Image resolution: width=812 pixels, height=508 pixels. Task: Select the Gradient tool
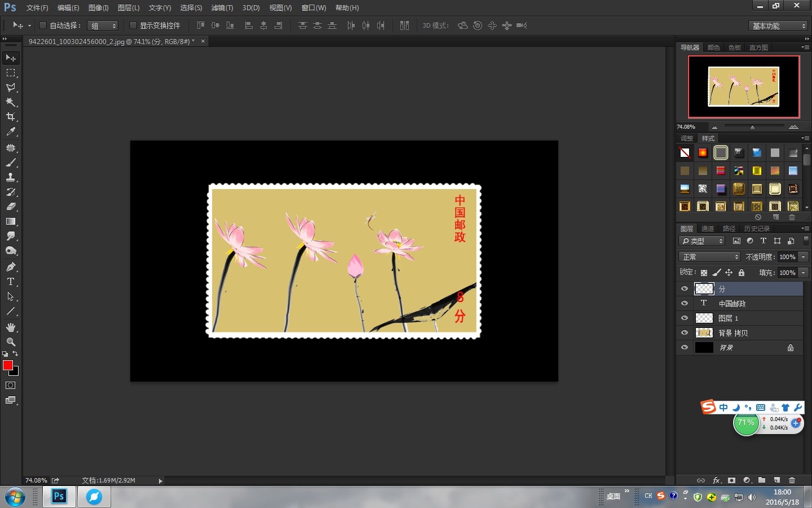point(11,222)
